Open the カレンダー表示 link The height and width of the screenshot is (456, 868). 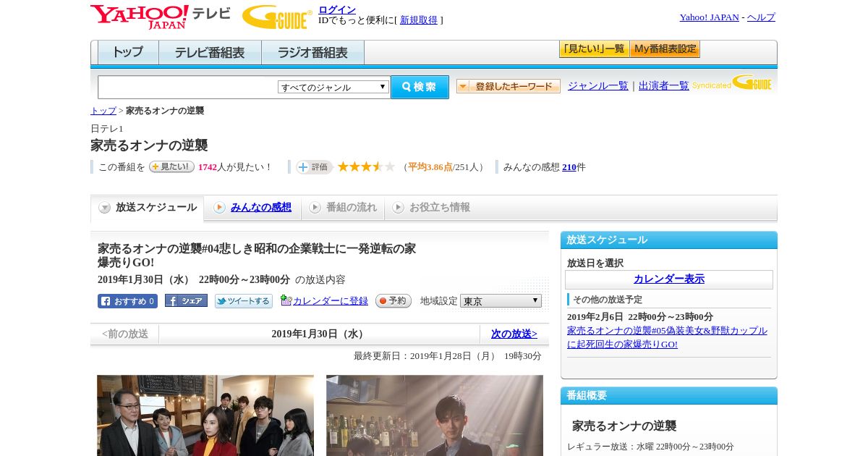(x=669, y=279)
